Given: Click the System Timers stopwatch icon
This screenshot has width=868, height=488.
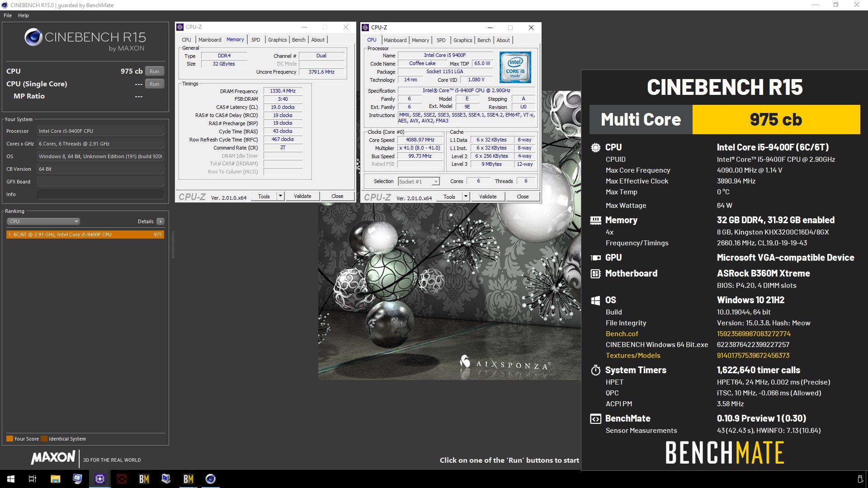Looking at the screenshot, I should [596, 371].
